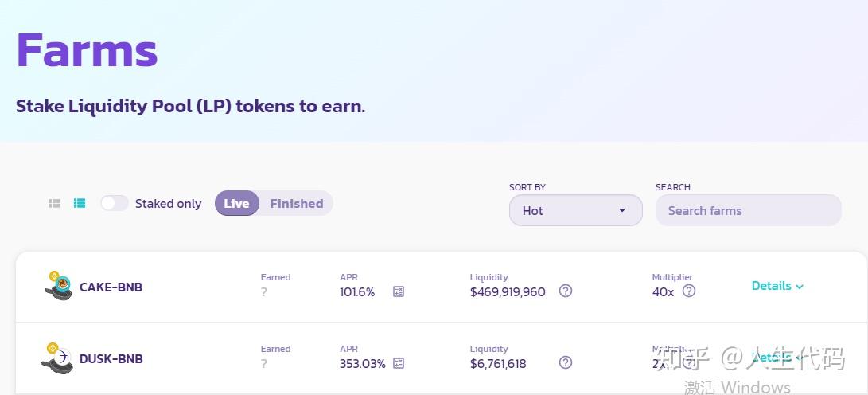Click liquidity help icon for DUSK-BNB

565,362
